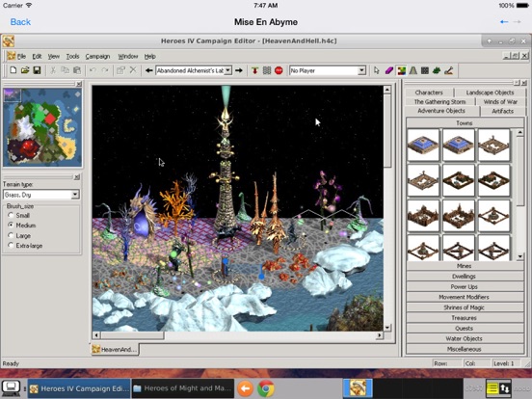This screenshot has height=399, width=532.
Task: Select the HeavenAnd... document tab
Action: point(115,349)
